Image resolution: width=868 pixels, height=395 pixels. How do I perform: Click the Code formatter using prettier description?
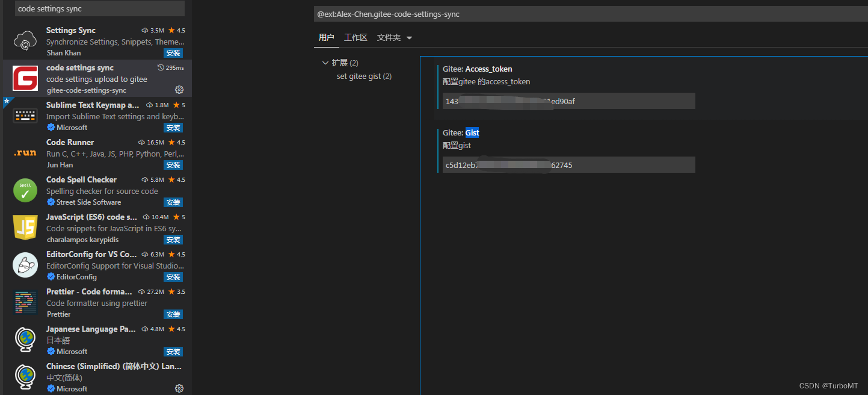point(97,303)
